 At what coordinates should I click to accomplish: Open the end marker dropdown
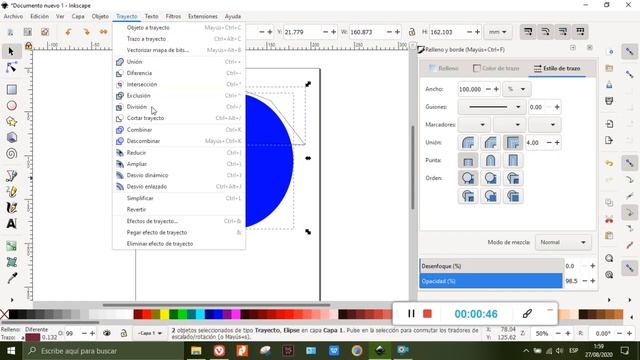pyautogui.click(x=544, y=124)
